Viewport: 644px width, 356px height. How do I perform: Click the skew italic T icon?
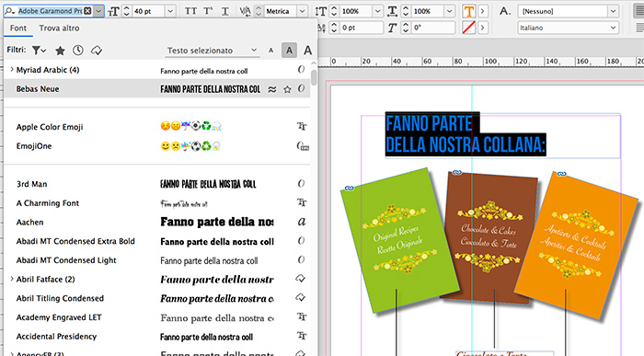point(392,28)
